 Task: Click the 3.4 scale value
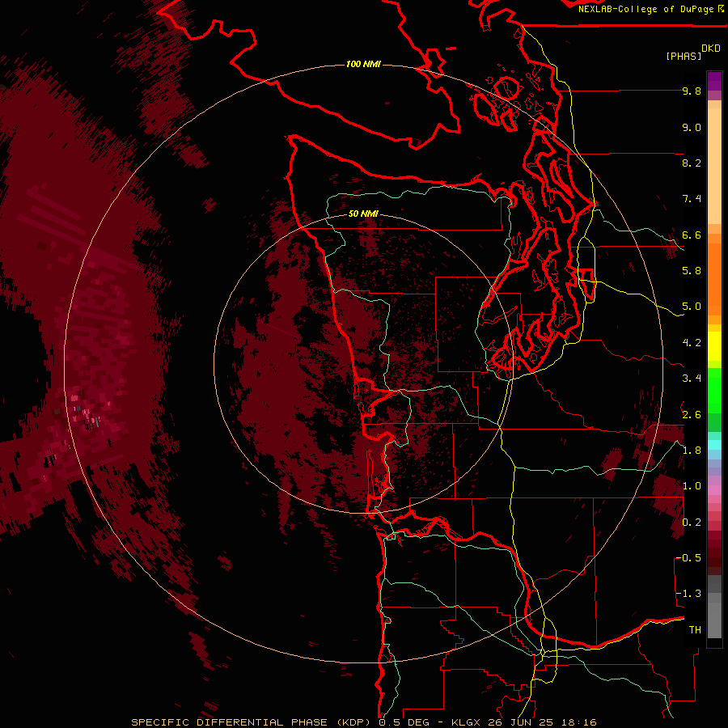[692, 379]
